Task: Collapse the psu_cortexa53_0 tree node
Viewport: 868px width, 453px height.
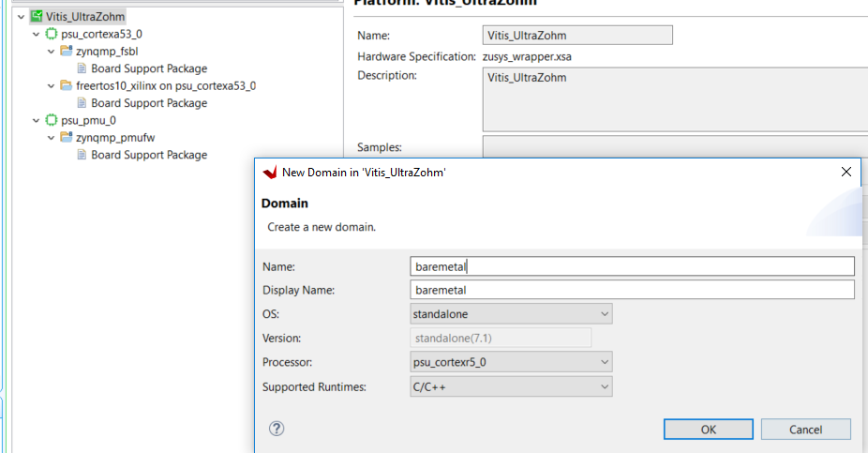Action: 36,34
